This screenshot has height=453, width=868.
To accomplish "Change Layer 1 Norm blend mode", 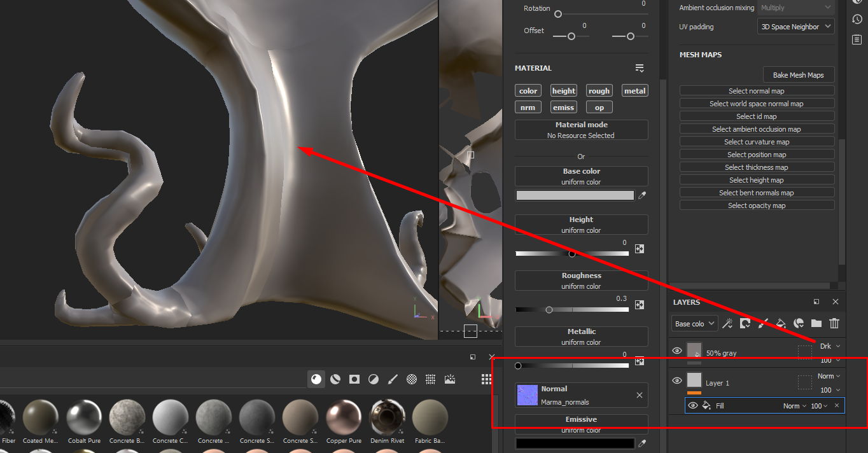I will point(829,376).
